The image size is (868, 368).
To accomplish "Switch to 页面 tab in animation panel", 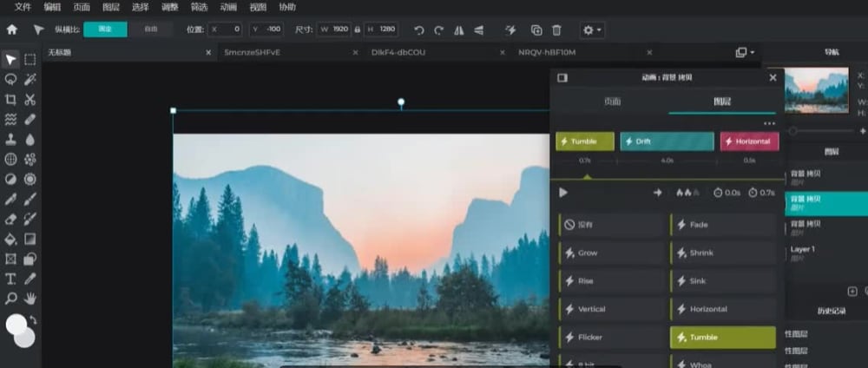I will pos(612,102).
